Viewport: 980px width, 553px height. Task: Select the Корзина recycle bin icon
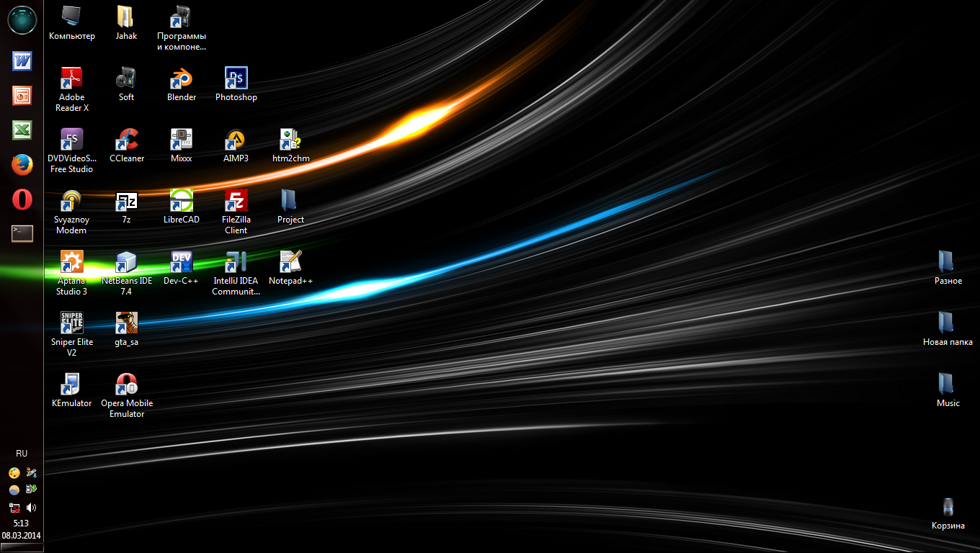click(948, 508)
